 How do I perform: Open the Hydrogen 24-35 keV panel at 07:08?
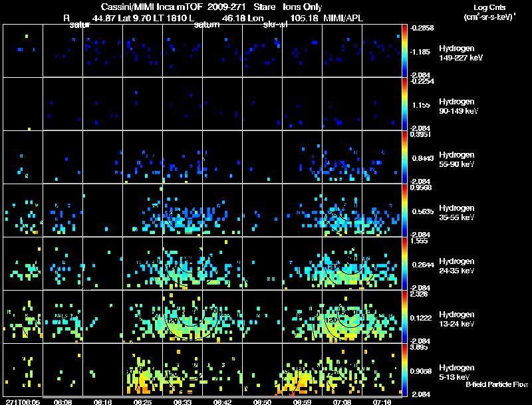click(342, 263)
